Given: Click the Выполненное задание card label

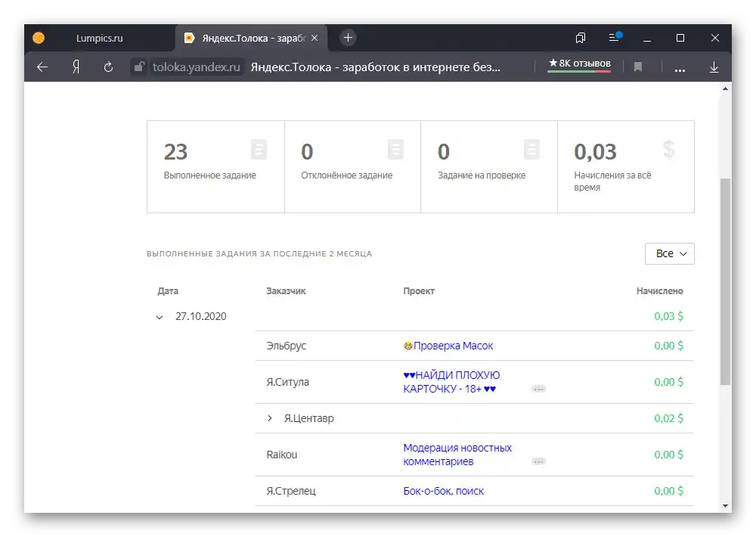Looking at the screenshot, I should [209, 175].
